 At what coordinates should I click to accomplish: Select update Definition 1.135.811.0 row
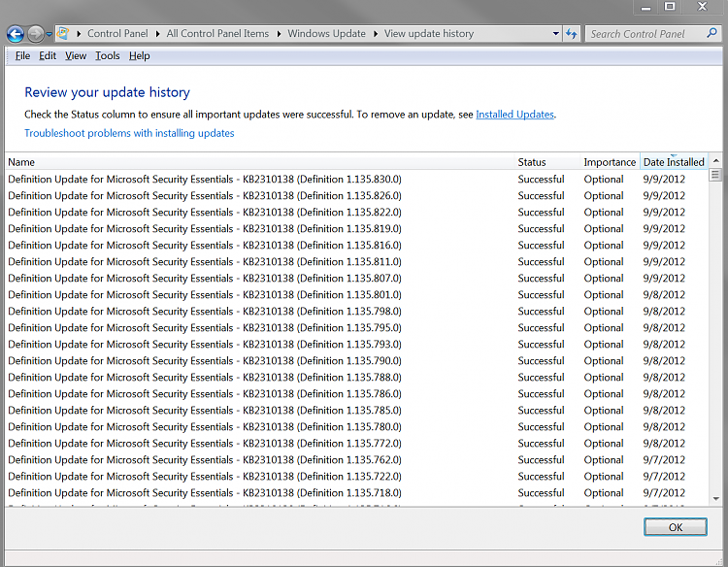click(x=356, y=262)
